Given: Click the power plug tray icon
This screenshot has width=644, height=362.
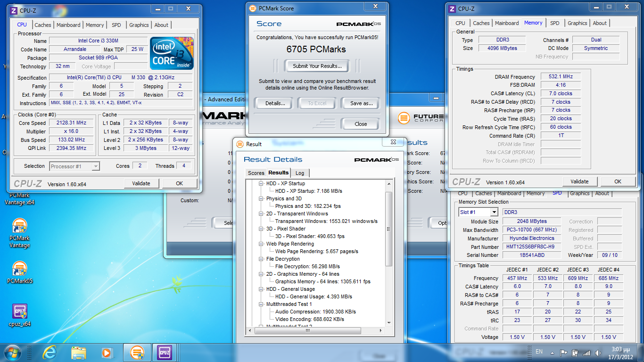Looking at the screenshot, I should (x=575, y=353).
